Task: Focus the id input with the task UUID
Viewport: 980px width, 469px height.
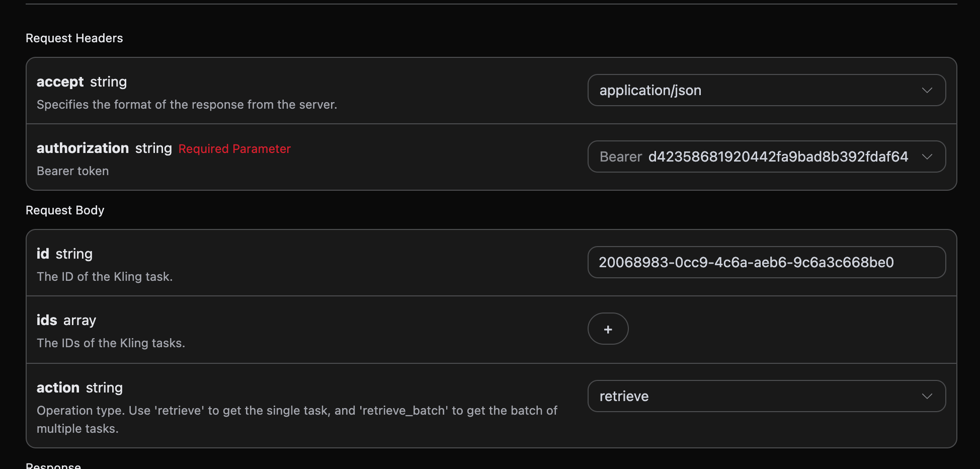Action: (x=766, y=263)
